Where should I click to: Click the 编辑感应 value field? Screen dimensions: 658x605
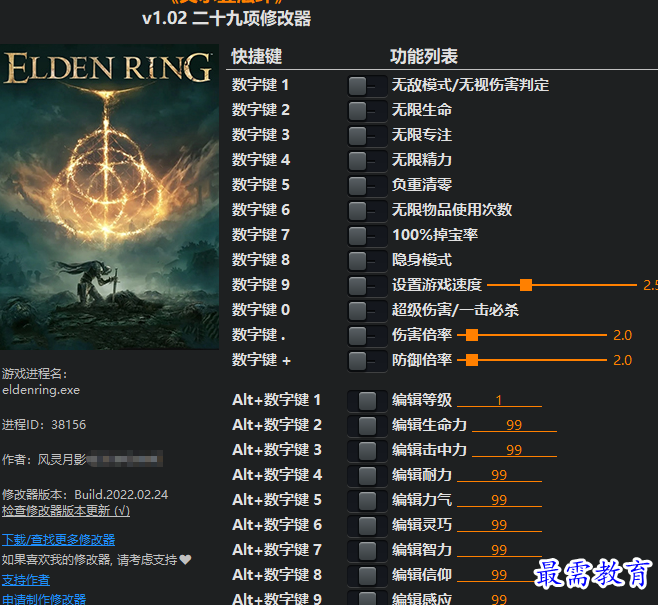click(499, 599)
